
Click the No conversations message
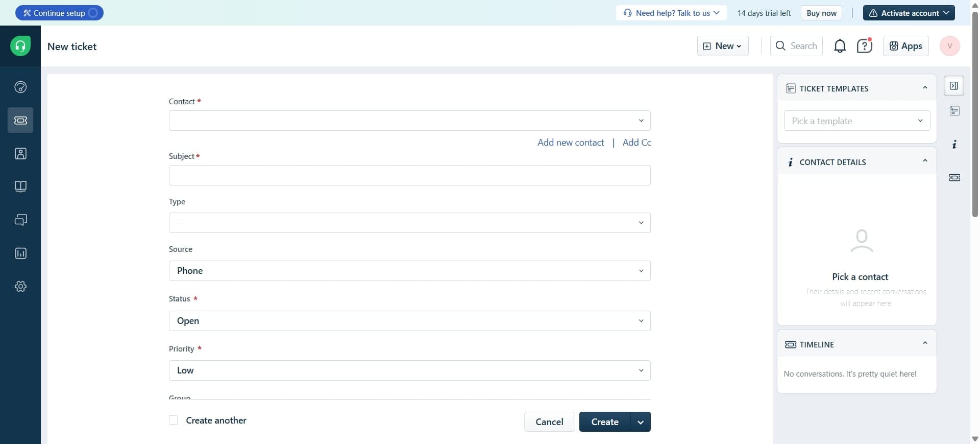pyautogui.click(x=850, y=374)
